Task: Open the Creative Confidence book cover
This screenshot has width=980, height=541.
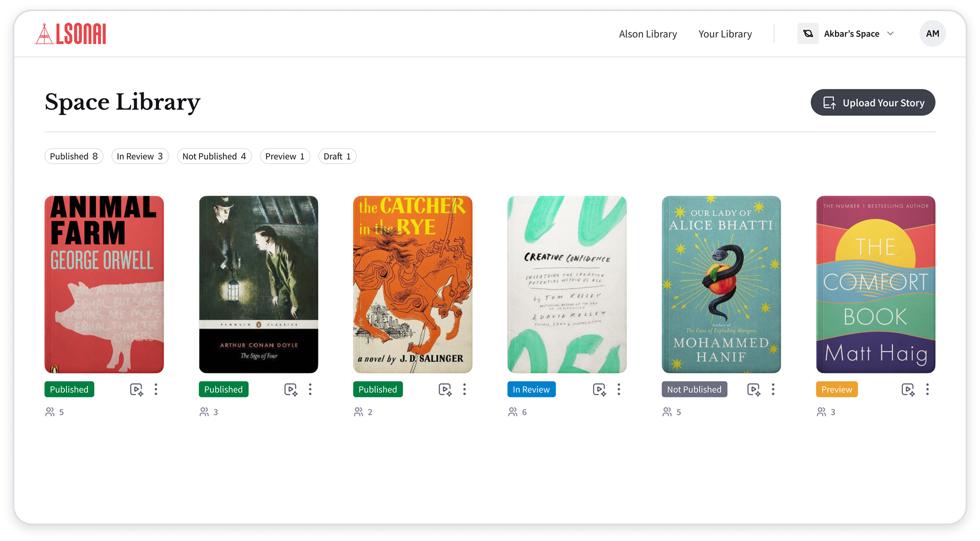Action: [567, 284]
